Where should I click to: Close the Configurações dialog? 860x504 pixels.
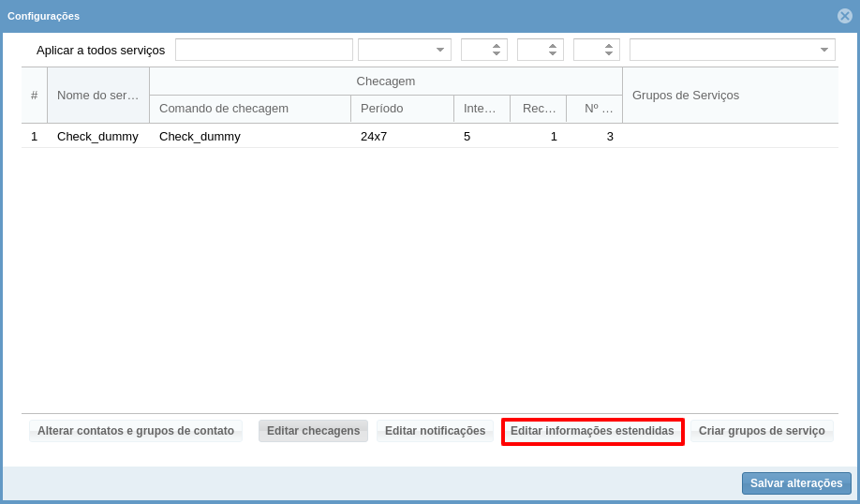(x=844, y=16)
